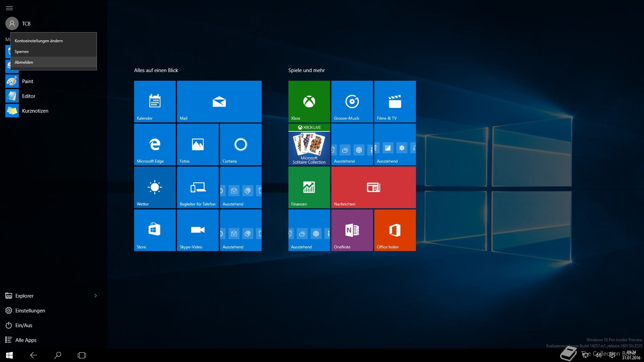Launch the Xbox tile

[x=309, y=102]
